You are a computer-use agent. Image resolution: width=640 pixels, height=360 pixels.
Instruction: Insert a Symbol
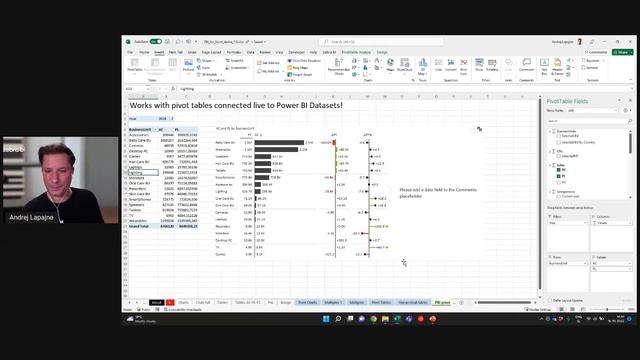(x=590, y=68)
